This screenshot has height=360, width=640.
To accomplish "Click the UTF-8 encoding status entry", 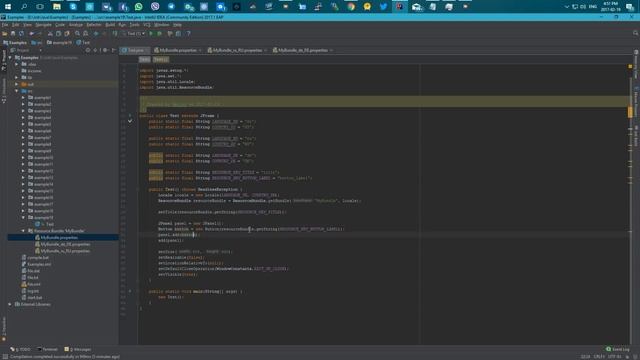I will (615, 357).
